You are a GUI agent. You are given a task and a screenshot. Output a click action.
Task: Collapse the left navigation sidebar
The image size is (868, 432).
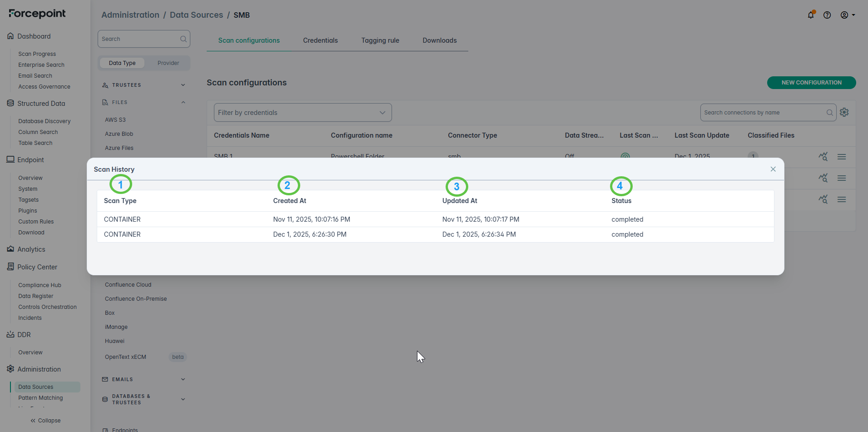point(45,421)
